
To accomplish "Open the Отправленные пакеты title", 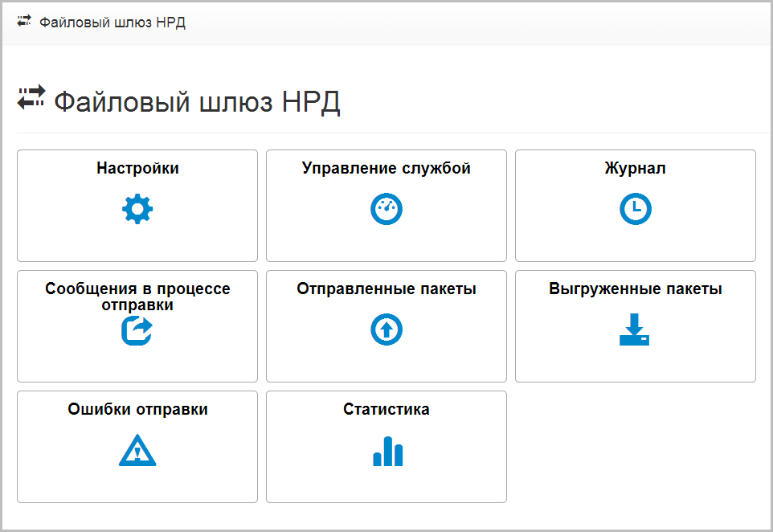I will coord(386,289).
